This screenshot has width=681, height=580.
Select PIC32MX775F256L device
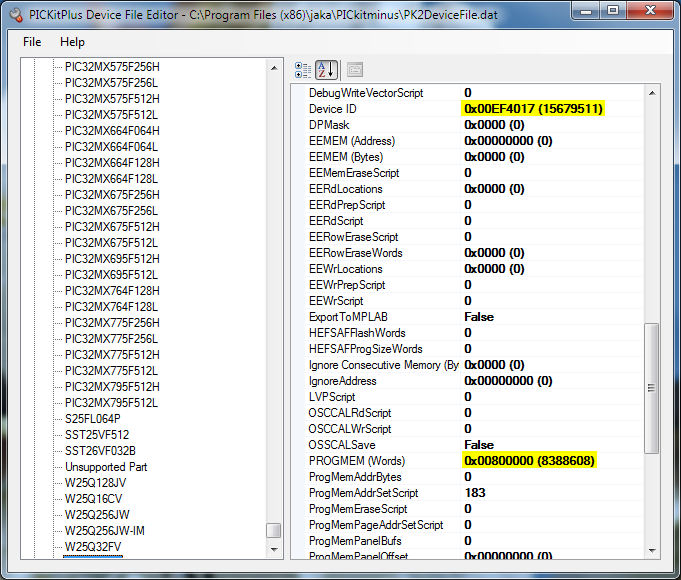pyautogui.click(x=112, y=339)
